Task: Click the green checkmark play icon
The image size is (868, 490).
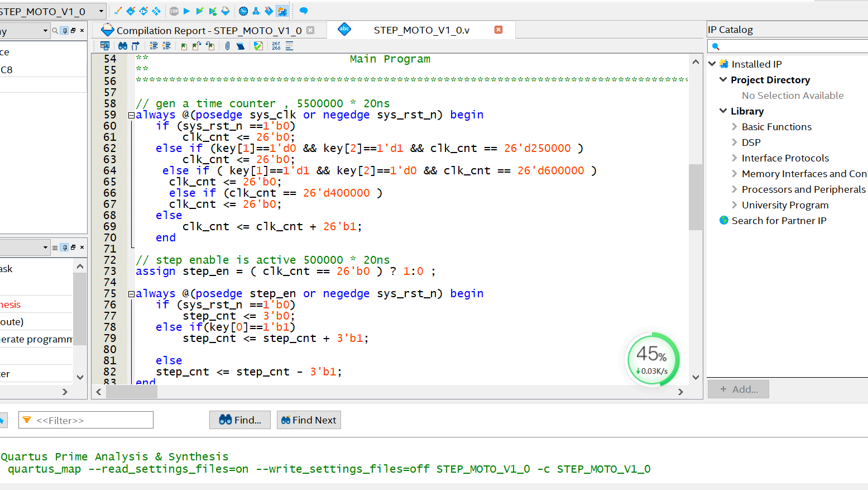Action: [213, 11]
